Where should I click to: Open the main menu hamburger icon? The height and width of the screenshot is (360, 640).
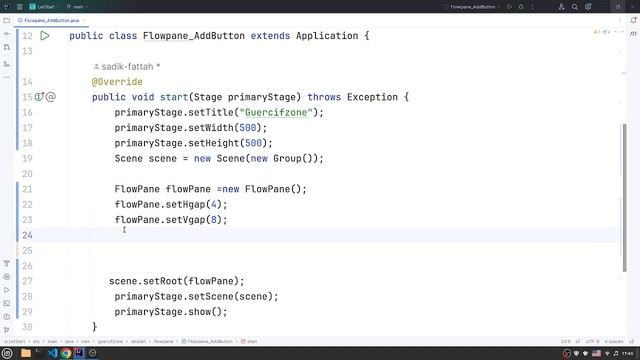[19, 7]
